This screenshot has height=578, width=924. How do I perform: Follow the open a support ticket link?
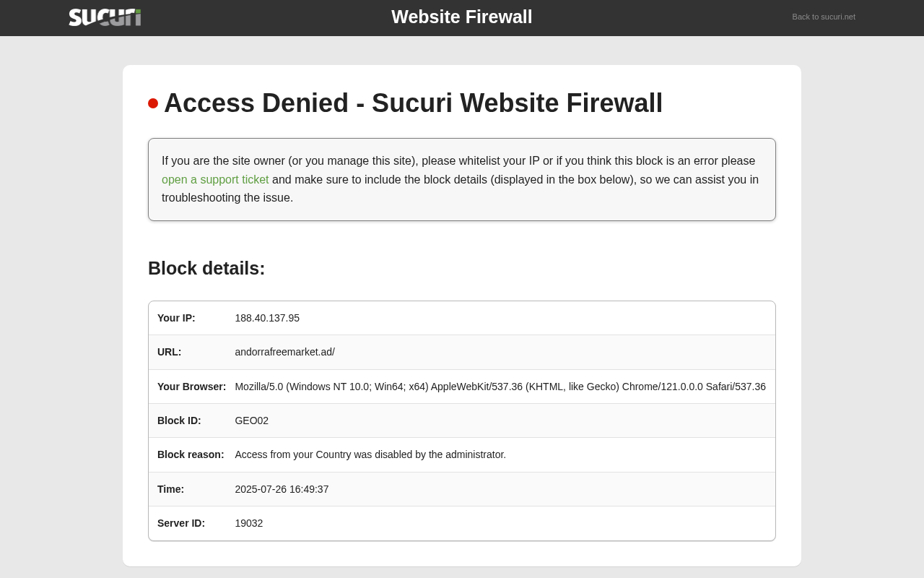215,179
